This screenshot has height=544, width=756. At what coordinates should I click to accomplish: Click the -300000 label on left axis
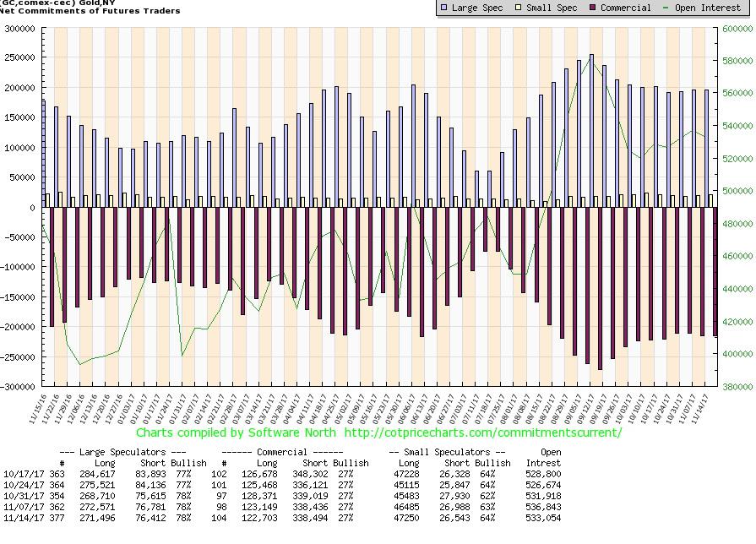[19, 387]
